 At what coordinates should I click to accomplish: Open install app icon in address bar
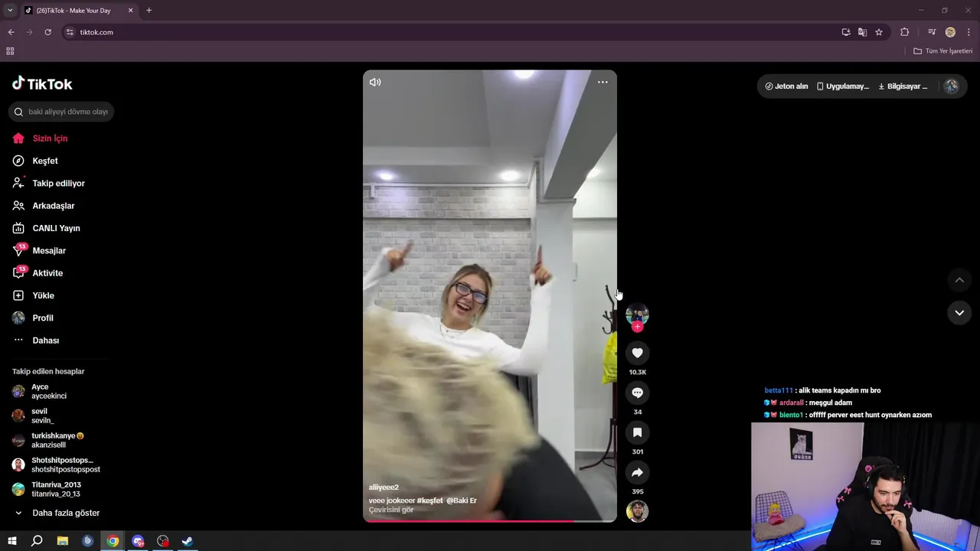pos(846,32)
